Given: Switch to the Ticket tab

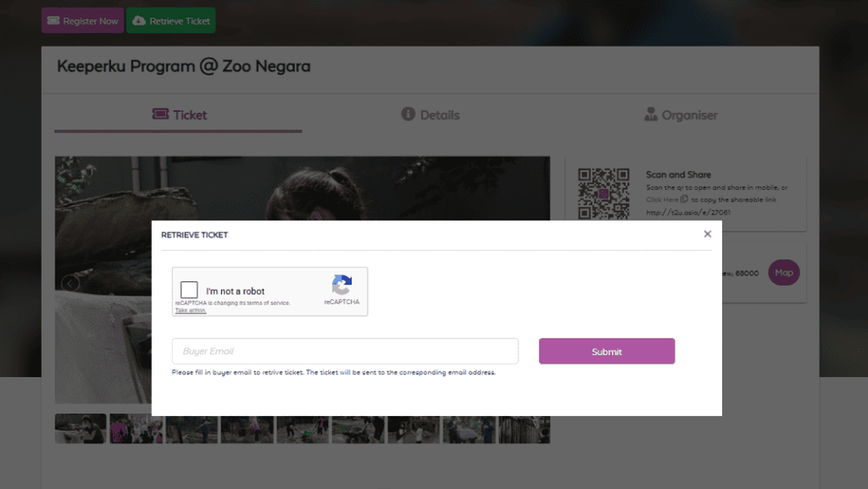Looking at the screenshot, I should click(178, 116).
